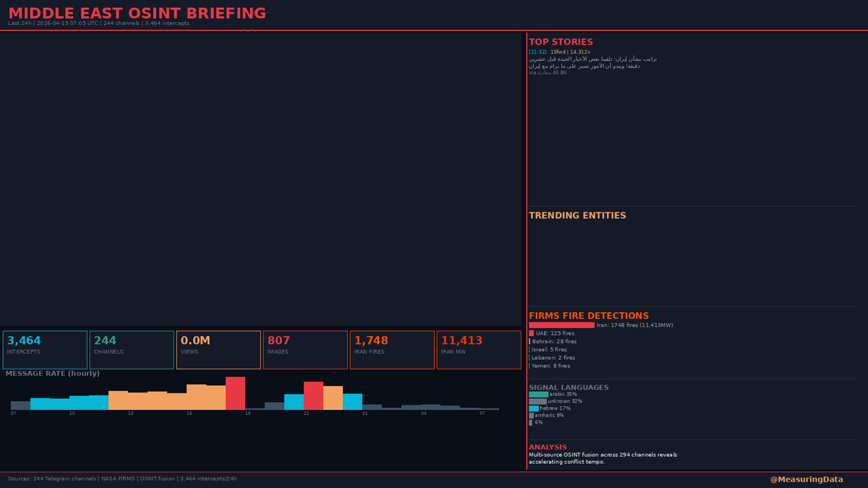Click the 'arabic 35%' language label
Screen dimensions: 868x488
click(563, 394)
